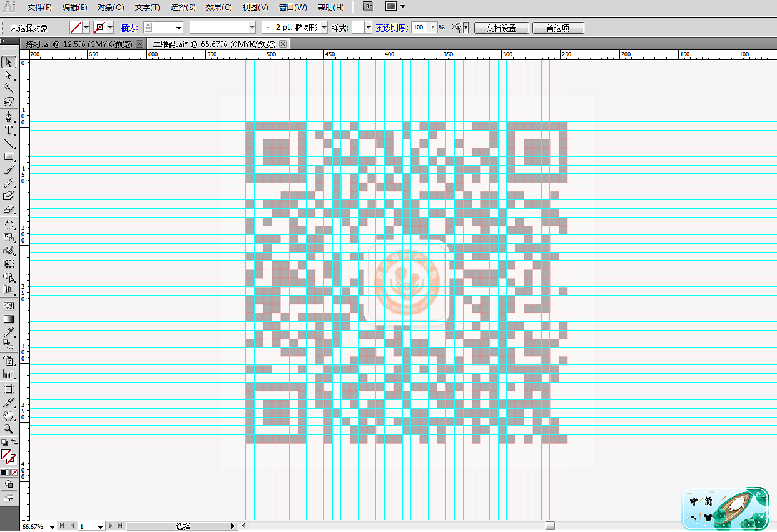This screenshot has height=532, width=777.
Task: Select the Blob Brush tool
Action: 9,196
